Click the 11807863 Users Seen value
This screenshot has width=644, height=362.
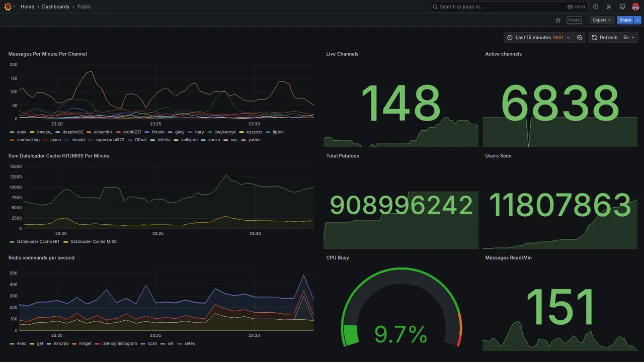pyautogui.click(x=560, y=206)
